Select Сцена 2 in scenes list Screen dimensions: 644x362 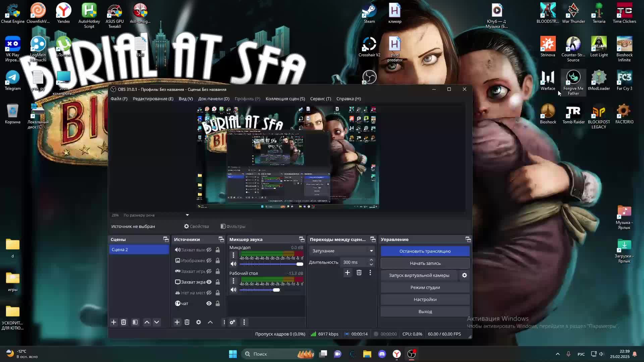tap(139, 249)
